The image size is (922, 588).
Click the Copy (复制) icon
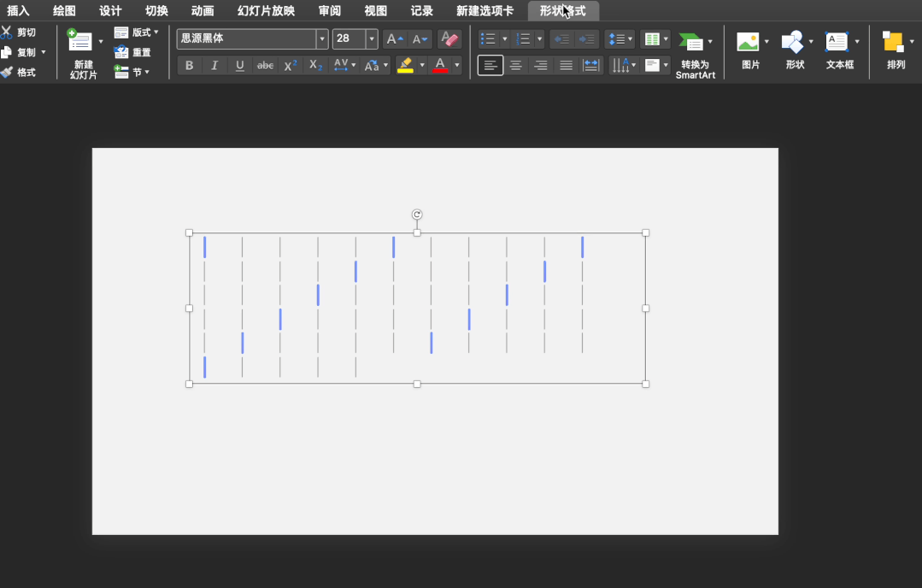(x=7, y=52)
